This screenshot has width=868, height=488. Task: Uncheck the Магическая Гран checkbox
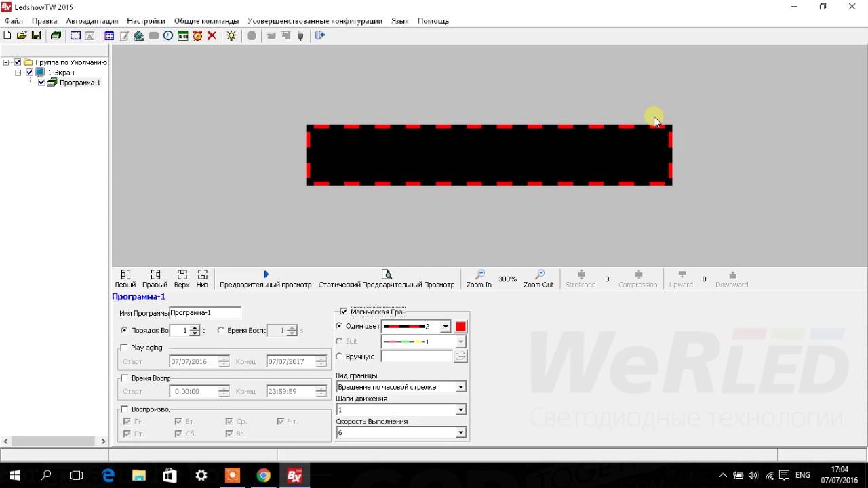click(344, 312)
